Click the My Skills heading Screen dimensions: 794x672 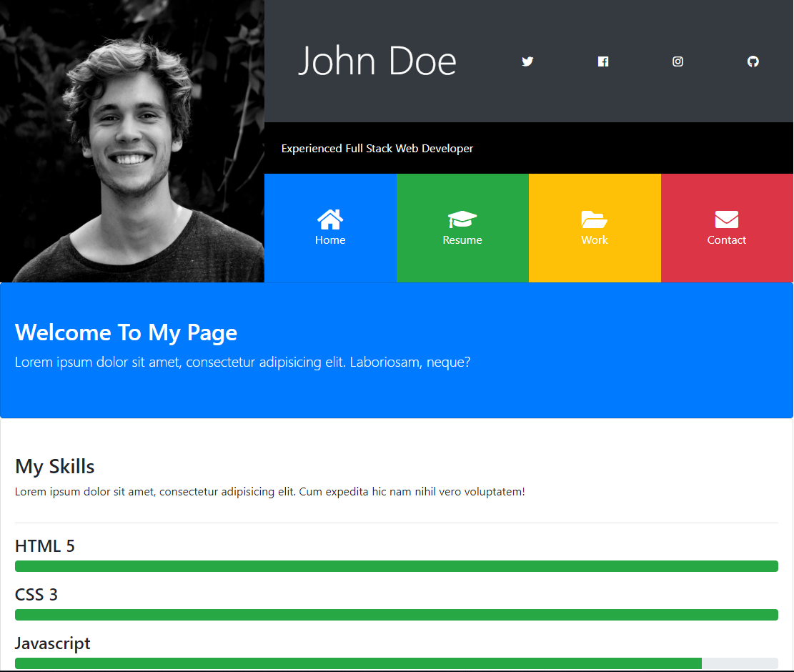(55, 466)
